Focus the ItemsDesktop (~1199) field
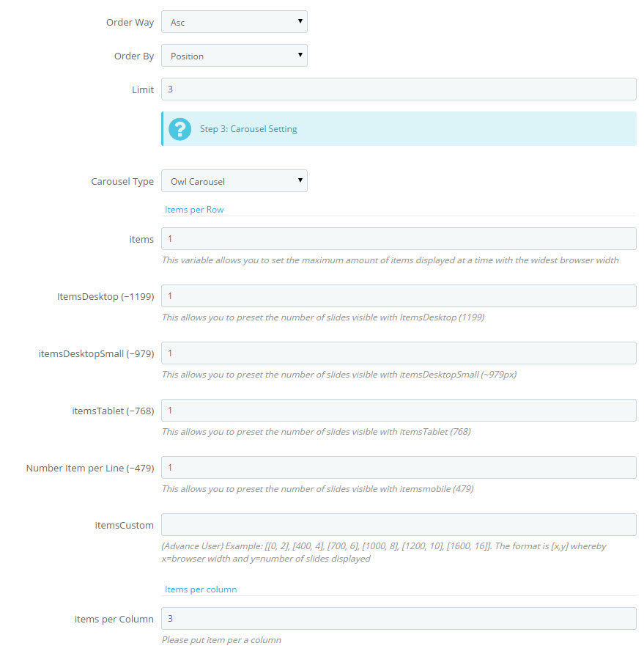The width and height of the screenshot is (644, 654). point(399,296)
